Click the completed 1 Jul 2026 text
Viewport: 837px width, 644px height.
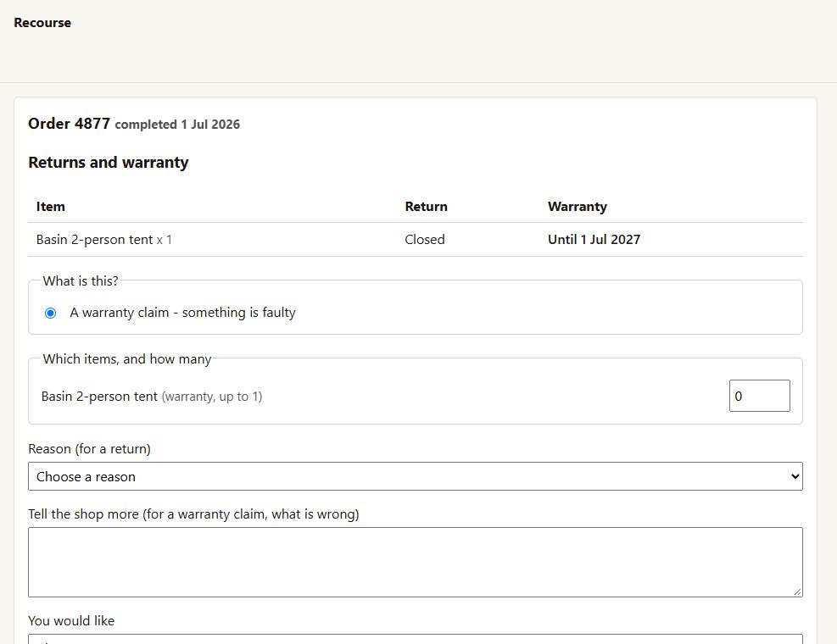tap(177, 125)
